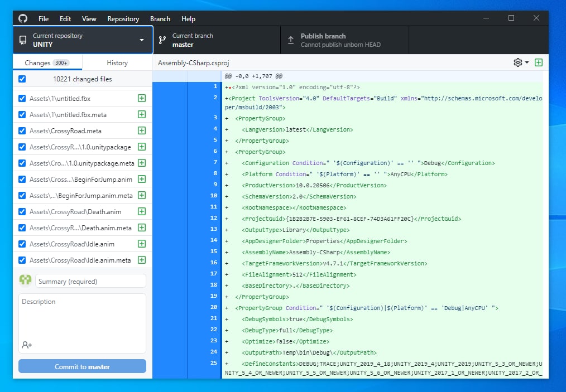Image resolution: width=566 pixels, height=392 pixels.
Task: Open the Current branch master selector
Action: pyautogui.click(x=217, y=40)
